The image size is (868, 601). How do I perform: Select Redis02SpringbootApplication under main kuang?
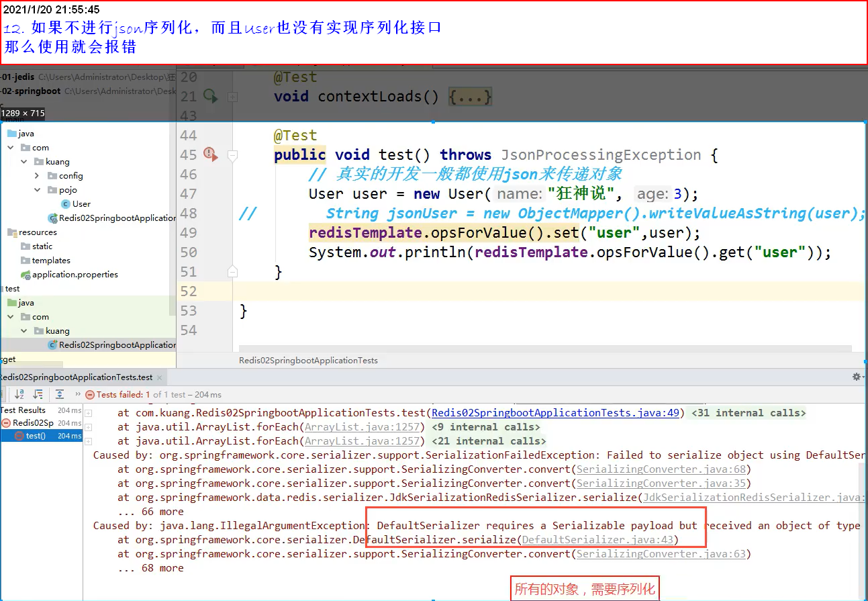click(x=117, y=218)
